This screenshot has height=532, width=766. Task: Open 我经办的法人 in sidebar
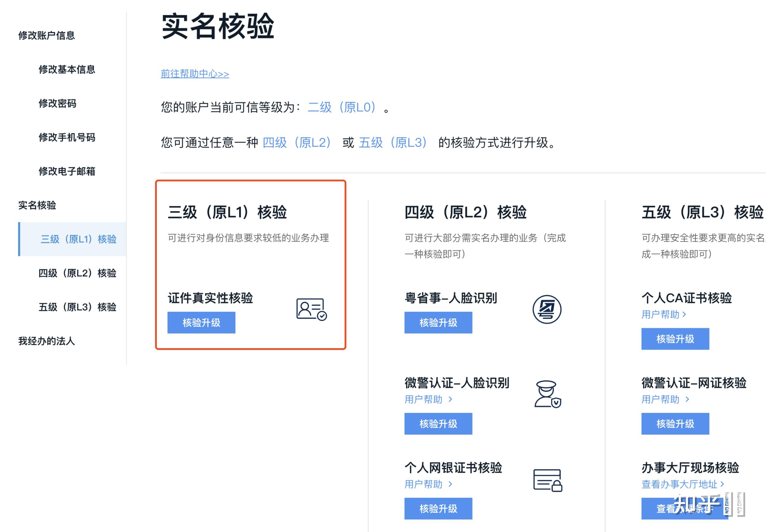[x=46, y=341]
